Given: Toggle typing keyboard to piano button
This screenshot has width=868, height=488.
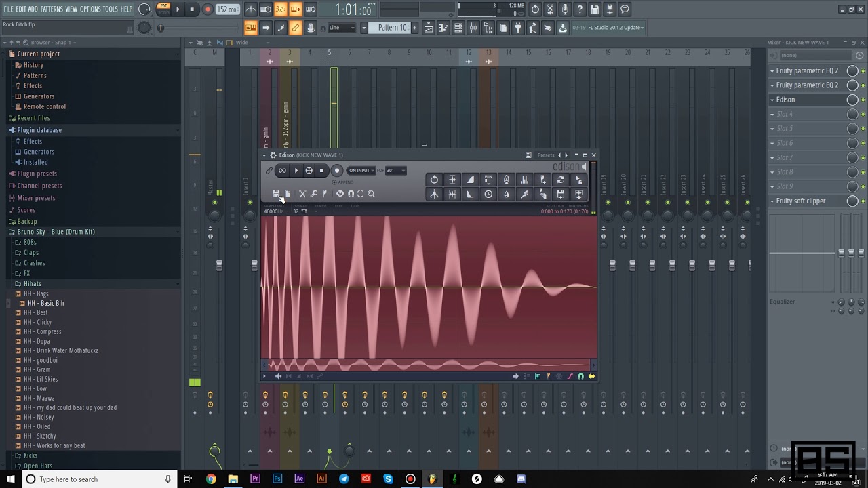Looking at the screenshot, I should point(251,28).
